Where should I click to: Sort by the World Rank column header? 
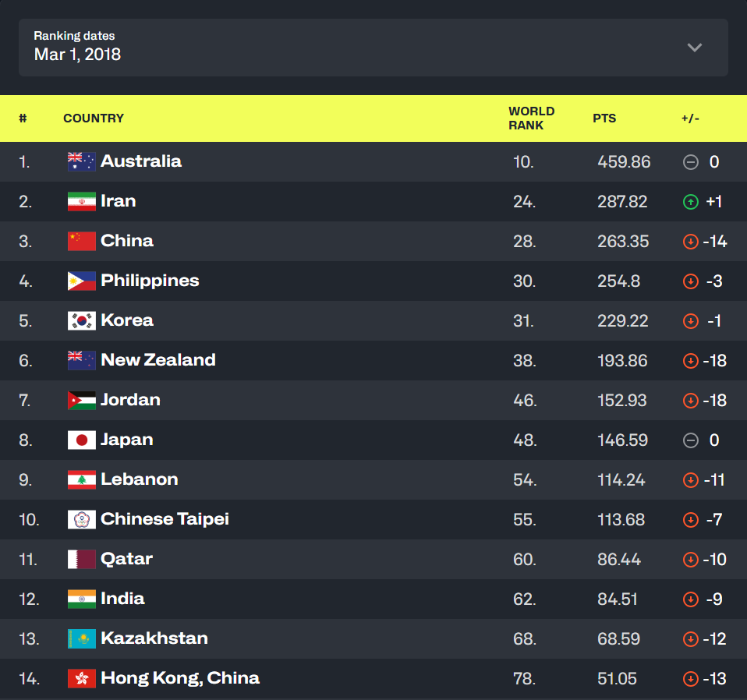click(531, 118)
